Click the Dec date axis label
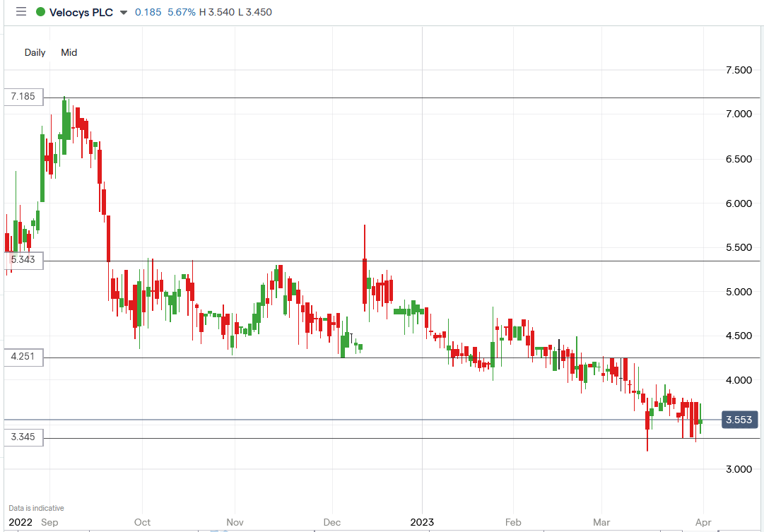The image size is (764, 532). click(331, 523)
